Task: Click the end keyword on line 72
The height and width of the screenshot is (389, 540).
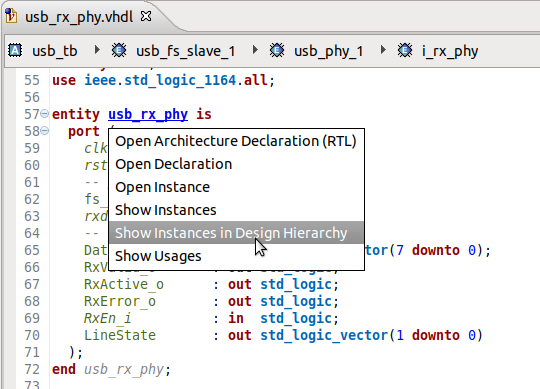Action: [x=64, y=369]
